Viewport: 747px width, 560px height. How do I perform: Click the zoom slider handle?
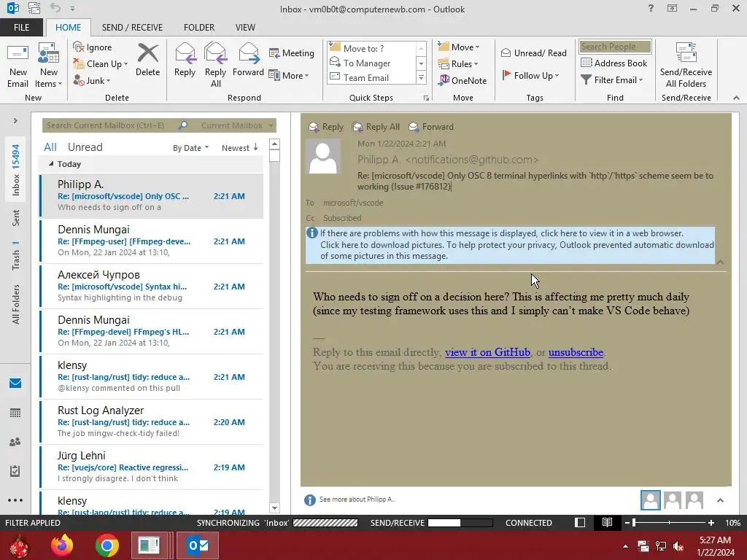[x=634, y=523]
